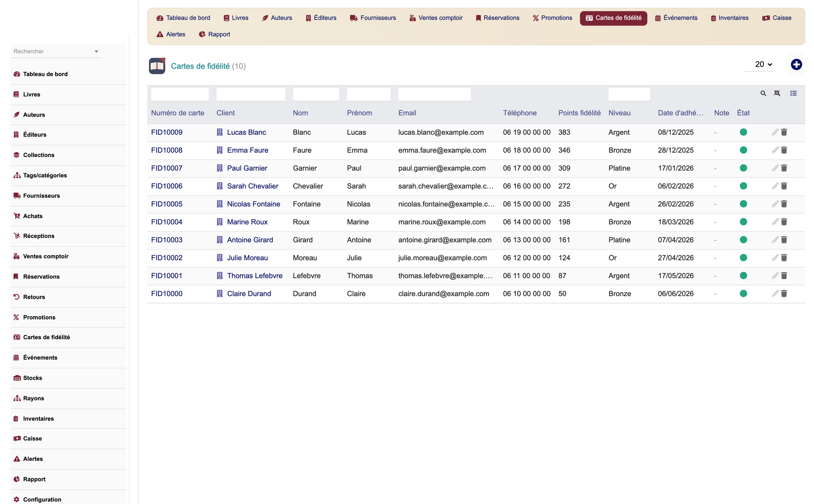Screen dimensions: 814x504
Task: Sort by Date d'adhésion column header
Action: (x=681, y=113)
